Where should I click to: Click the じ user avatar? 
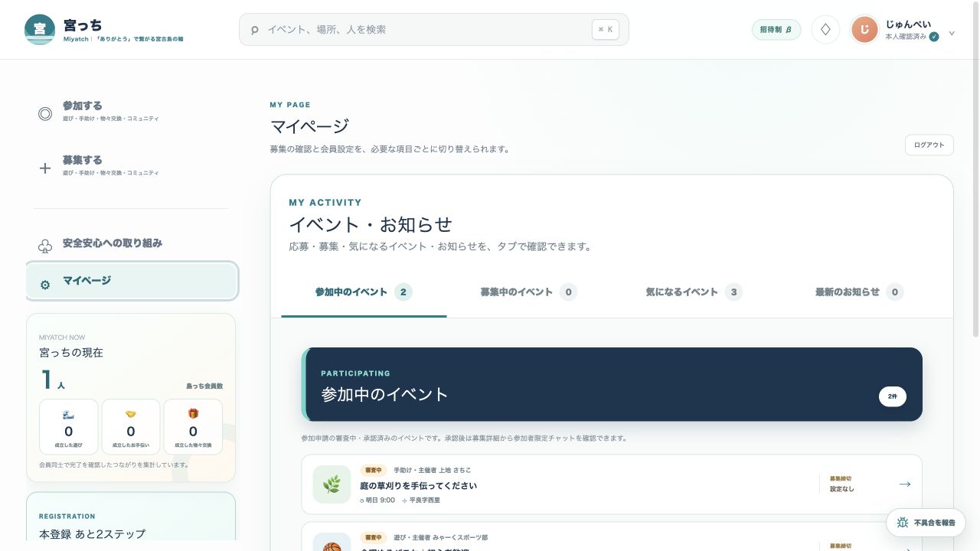864,30
